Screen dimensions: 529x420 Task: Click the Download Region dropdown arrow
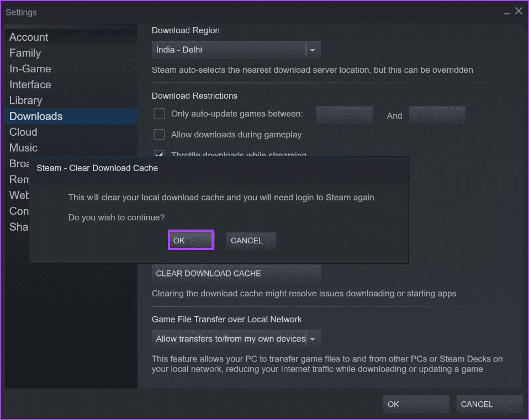click(x=313, y=50)
